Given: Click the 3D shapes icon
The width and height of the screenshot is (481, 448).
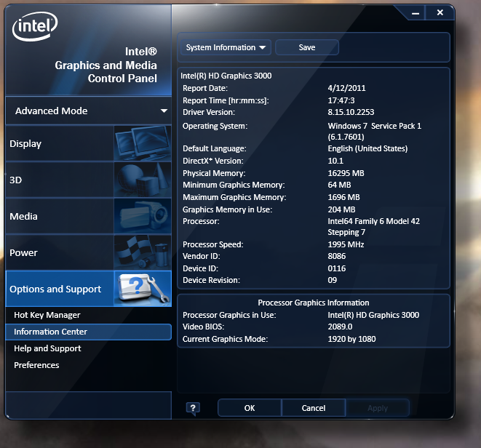Looking at the screenshot, I should (x=143, y=180).
